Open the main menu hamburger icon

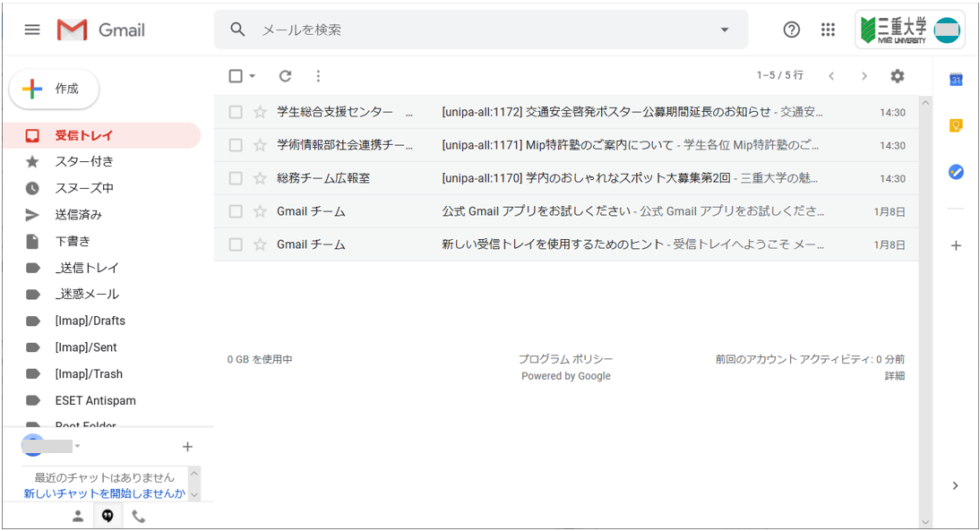32,30
